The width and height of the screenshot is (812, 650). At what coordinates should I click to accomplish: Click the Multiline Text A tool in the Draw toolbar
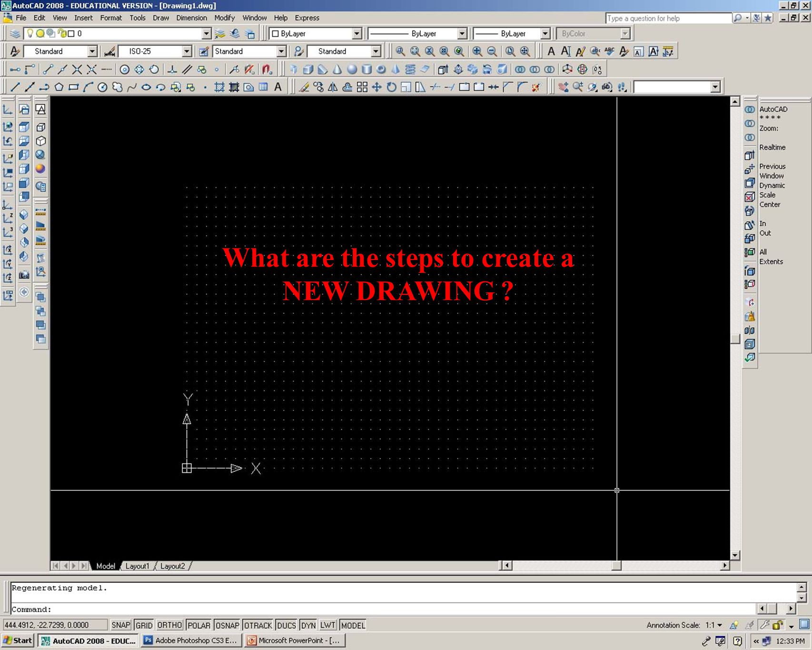pos(278,87)
